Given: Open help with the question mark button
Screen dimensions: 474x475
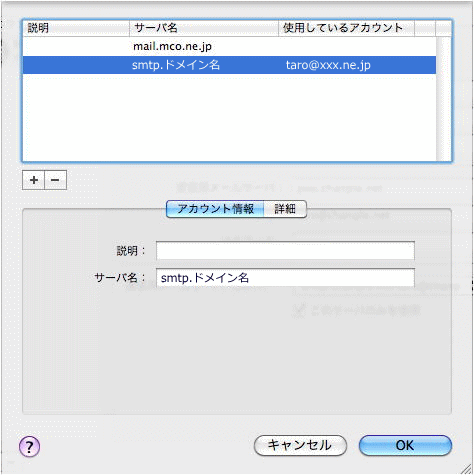Looking at the screenshot, I should point(29,447).
